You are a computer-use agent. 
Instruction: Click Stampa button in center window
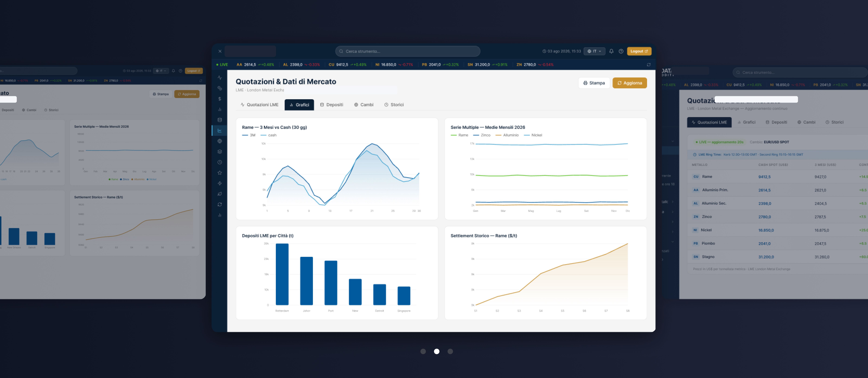[594, 83]
